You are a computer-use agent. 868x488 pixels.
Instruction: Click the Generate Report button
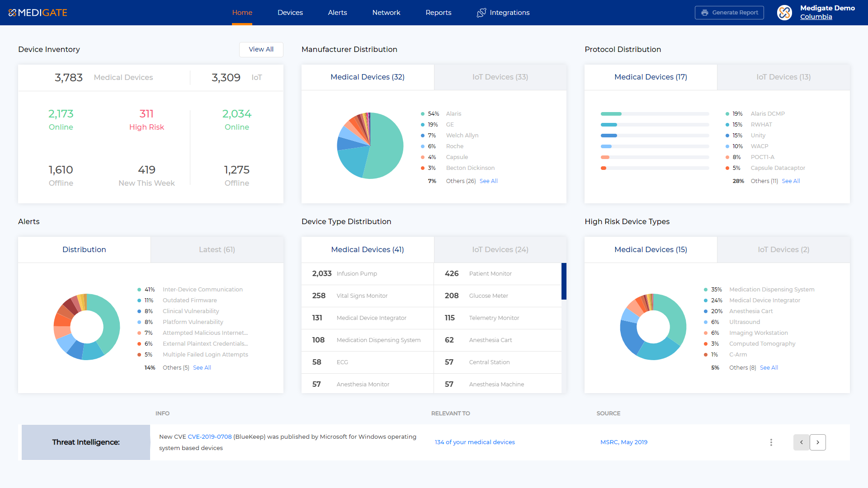(x=729, y=13)
